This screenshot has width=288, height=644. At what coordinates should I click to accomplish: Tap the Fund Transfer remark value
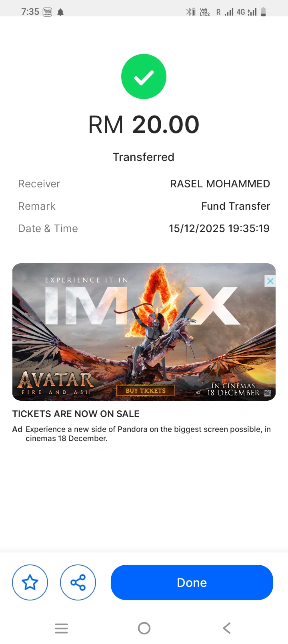[236, 206]
